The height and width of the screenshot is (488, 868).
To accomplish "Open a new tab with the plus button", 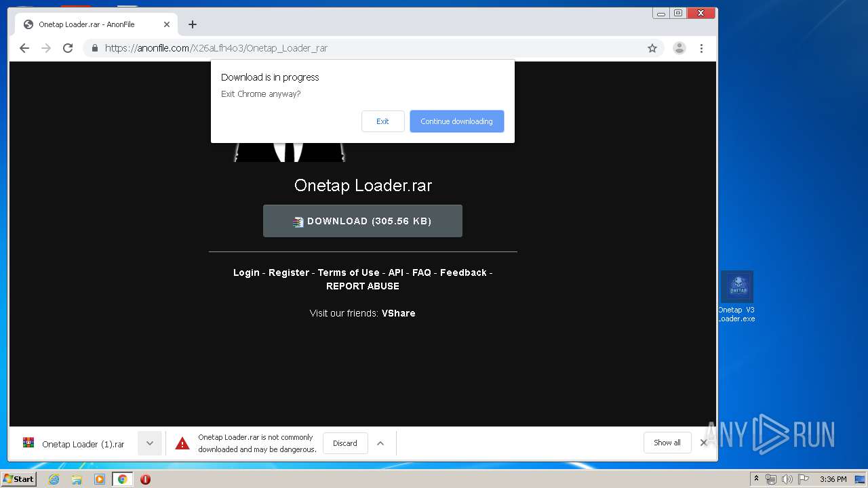I will click(193, 24).
